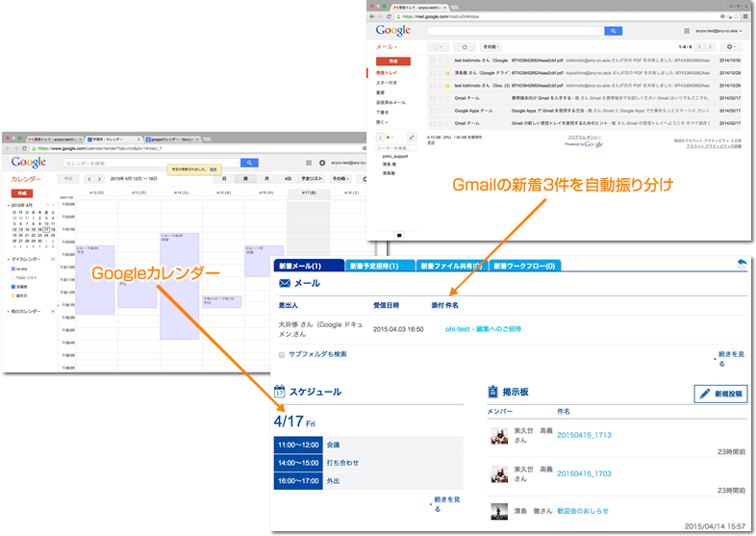Go to previous week in Calendar

(89, 179)
